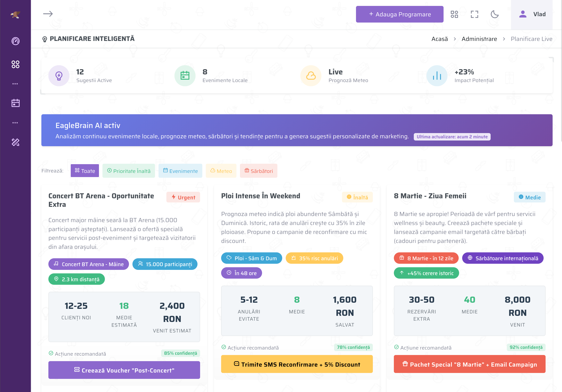Enter fullscreen mode via header icon
This screenshot has width=562, height=392.
[x=474, y=14]
